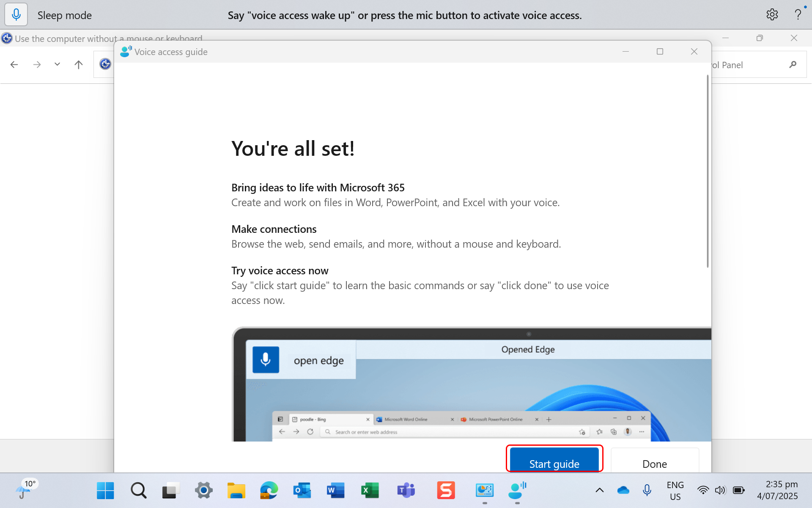Minimize the Voice access guide window
The image size is (812, 508).
click(625, 52)
